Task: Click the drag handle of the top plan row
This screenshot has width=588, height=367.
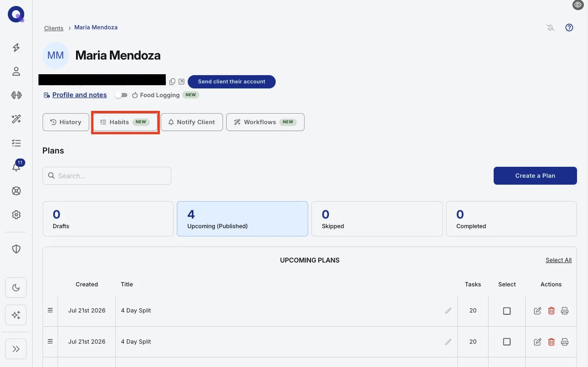Action: 50,310
